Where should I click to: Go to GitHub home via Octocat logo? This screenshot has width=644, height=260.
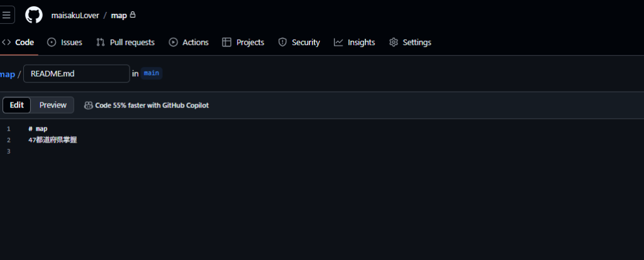tap(34, 15)
